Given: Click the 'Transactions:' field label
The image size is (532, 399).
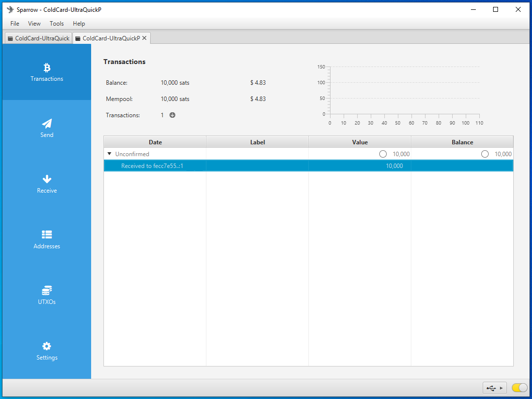Looking at the screenshot, I should click(x=123, y=115).
